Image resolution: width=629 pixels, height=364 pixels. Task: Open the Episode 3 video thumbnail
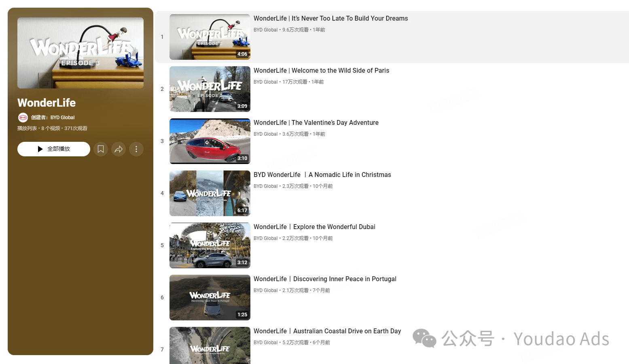coord(210,37)
